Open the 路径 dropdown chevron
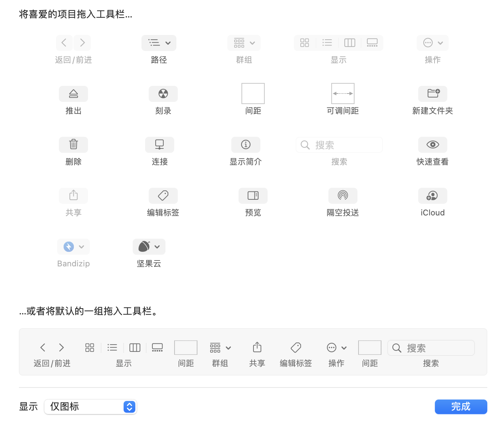 (x=168, y=43)
